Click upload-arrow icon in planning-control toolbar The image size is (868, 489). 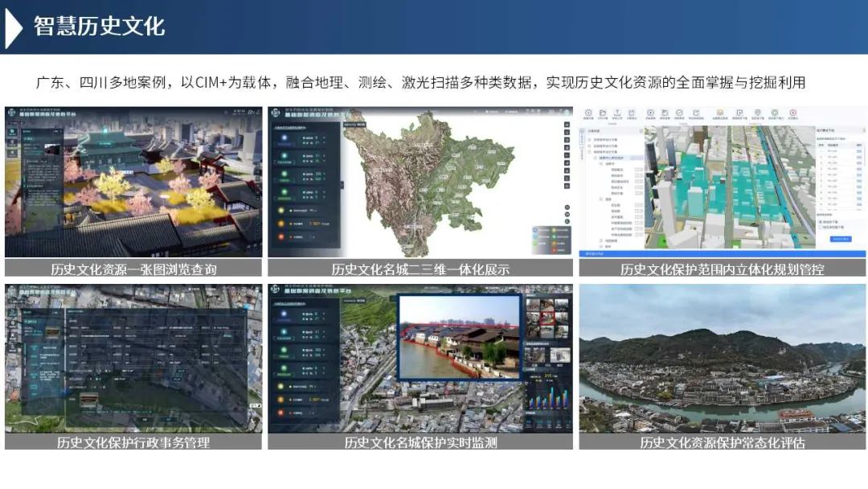point(617,113)
